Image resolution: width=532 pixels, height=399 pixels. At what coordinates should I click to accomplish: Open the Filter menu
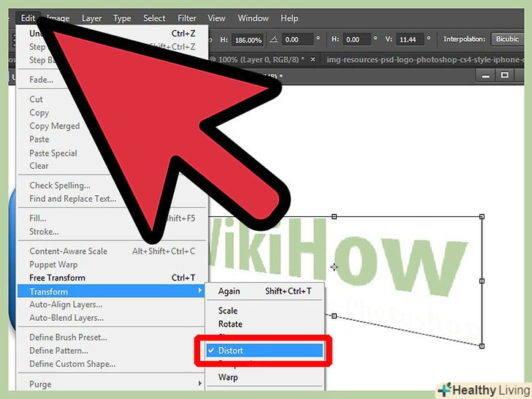[187, 18]
